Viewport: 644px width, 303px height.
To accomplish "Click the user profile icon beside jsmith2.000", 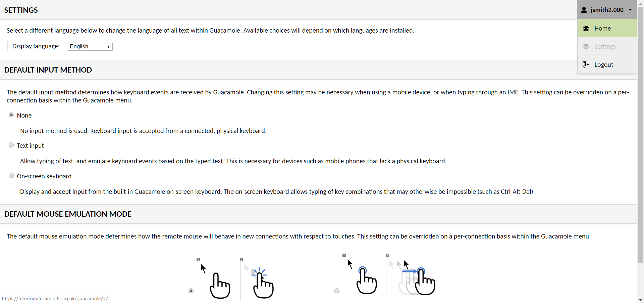I will (x=584, y=10).
